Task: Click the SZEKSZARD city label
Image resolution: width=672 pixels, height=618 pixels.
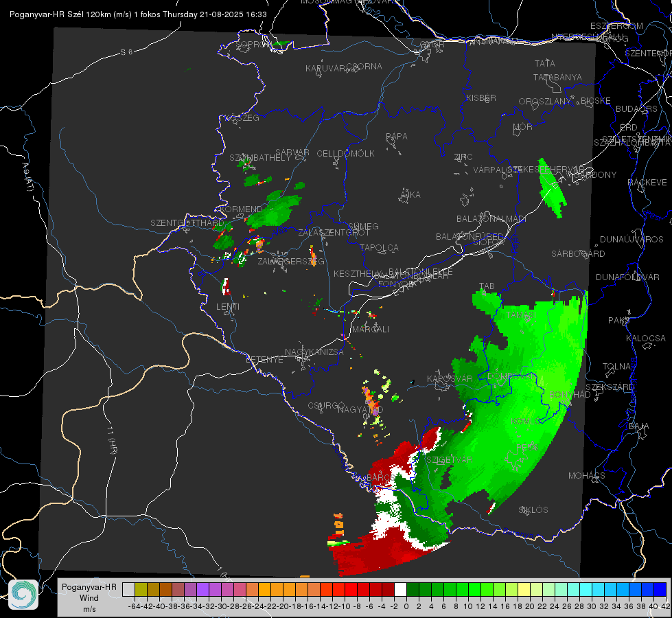Action: 610,387
